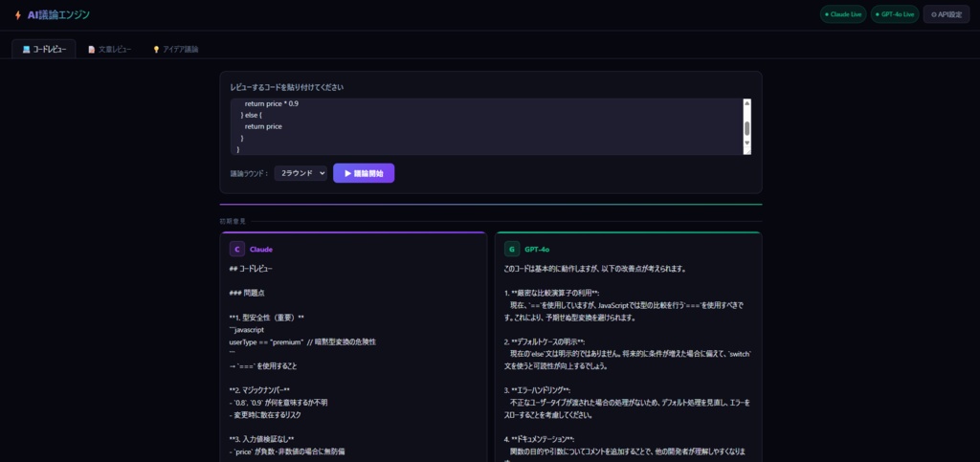Click the code textarea scrollbar thumb
Image resolution: width=980 pixels, height=462 pixels.
click(746, 128)
